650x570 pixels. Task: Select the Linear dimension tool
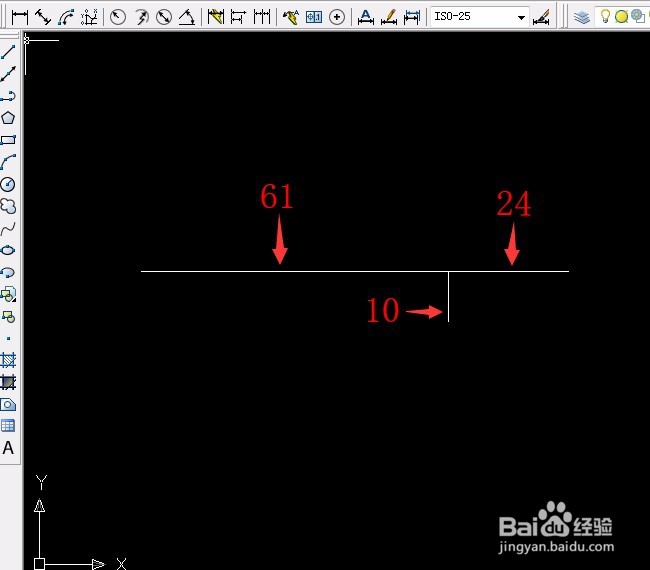(x=19, y=17)
